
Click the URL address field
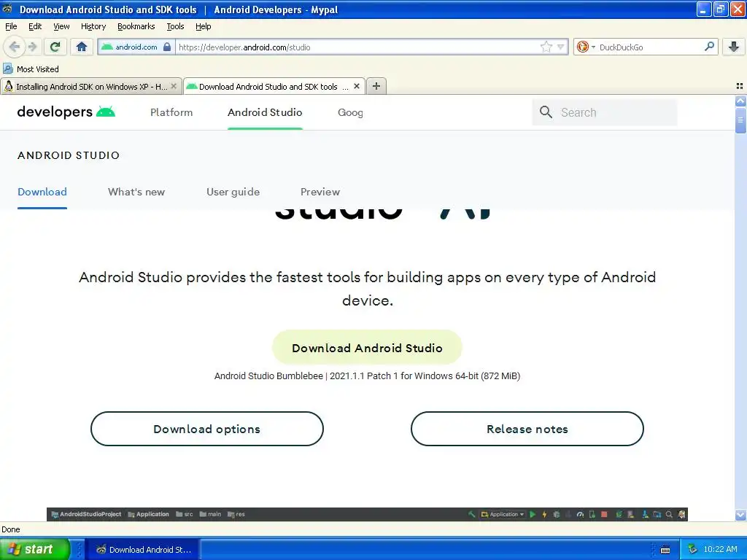point(357,47)
